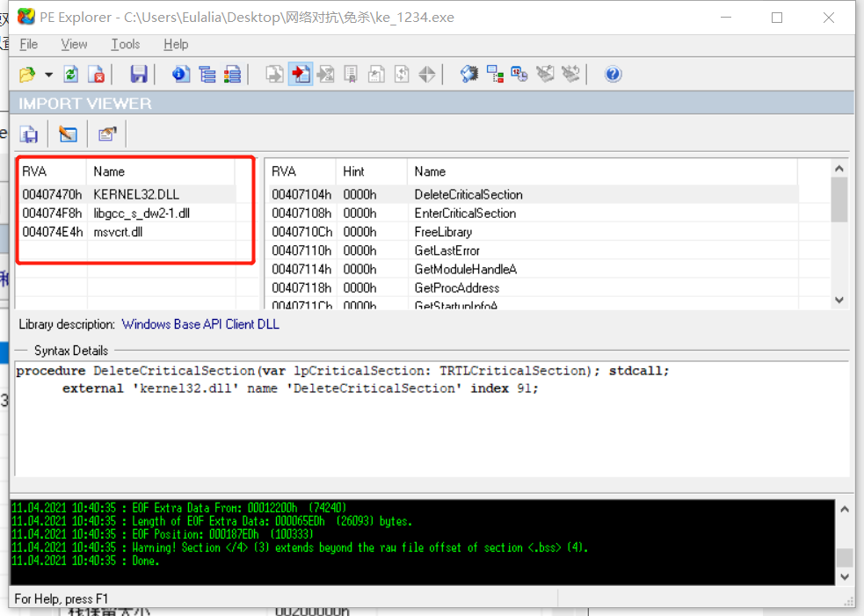This screenshot has width=864, height=616.
Task: Minimize the PE Explorer window
Action: pyautogui.click(x=726, y=18)
